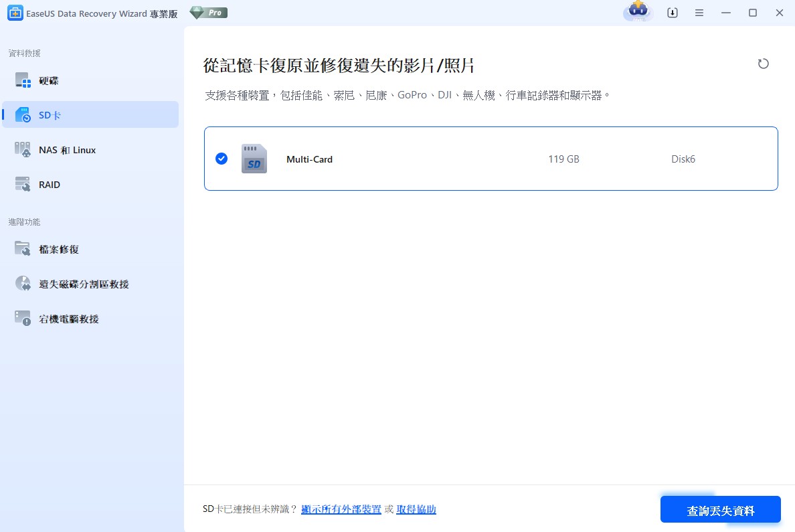Click the supported devices description text
The image size is (795, 532).
pyautogui.click(x=407, y=95)
